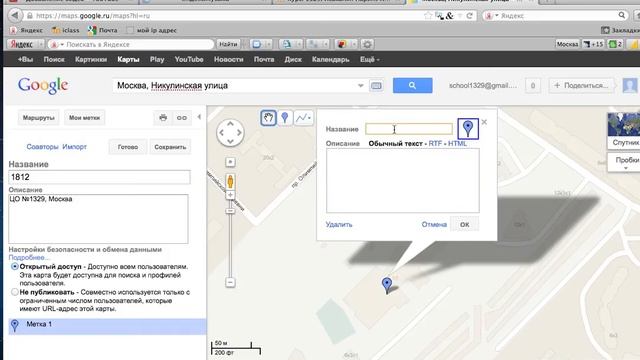Click the Street View pegman icon
Image resolution: width=640 pixels, height=360 pixels.
pos(230,181)
